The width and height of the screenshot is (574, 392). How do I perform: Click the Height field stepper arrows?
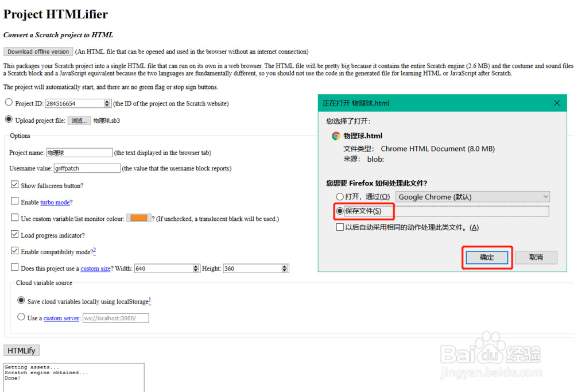285,268
